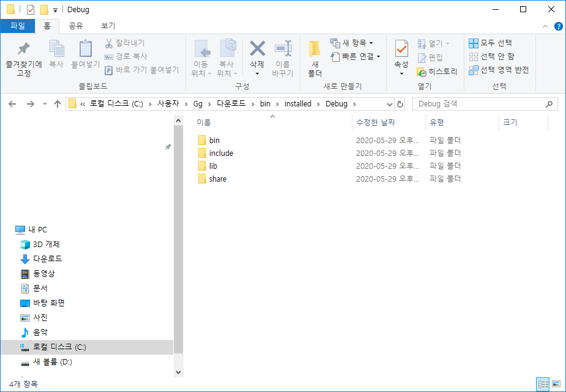
Task: Open 새 볼륨 (D:) in navigation pane
Action: [53, 362]
